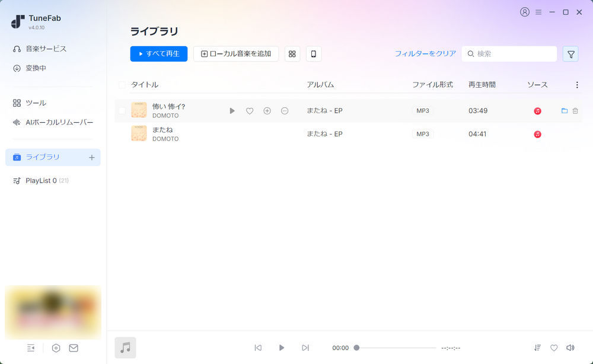Click Apple Music source icon for またね
593x364 pixels.
pyautogui.click(x=537, y=134)
